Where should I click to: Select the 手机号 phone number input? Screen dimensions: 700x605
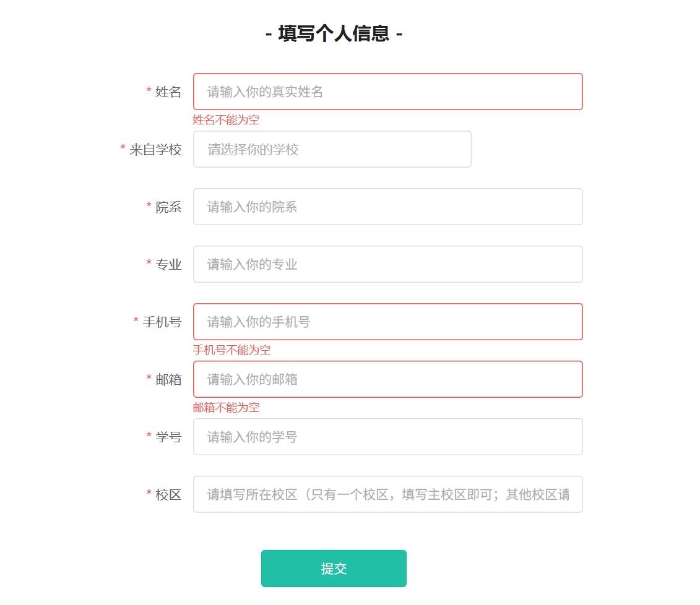coord(387,322)
